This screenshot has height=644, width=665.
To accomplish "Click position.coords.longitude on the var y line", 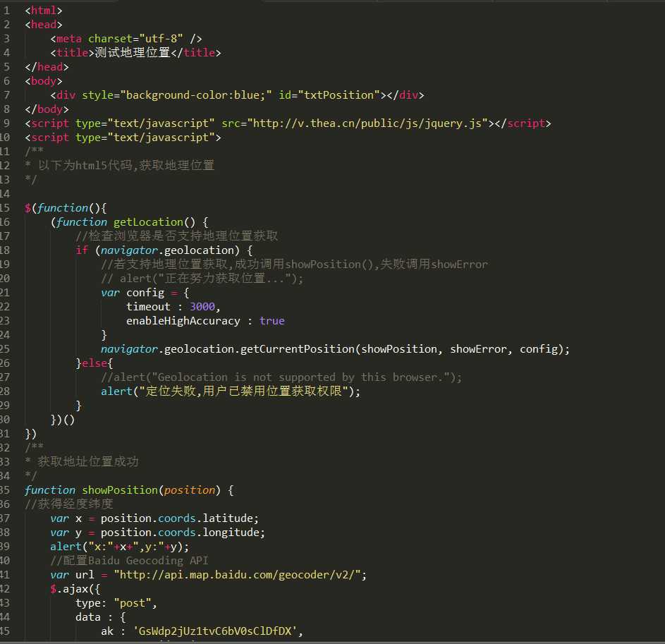I will (x=180, y=533).
